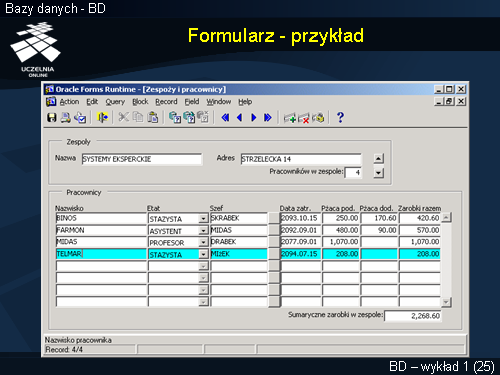Click button next to Szef MIDAS
Viewport: 500px width, 375px height.
click(274, 230)
